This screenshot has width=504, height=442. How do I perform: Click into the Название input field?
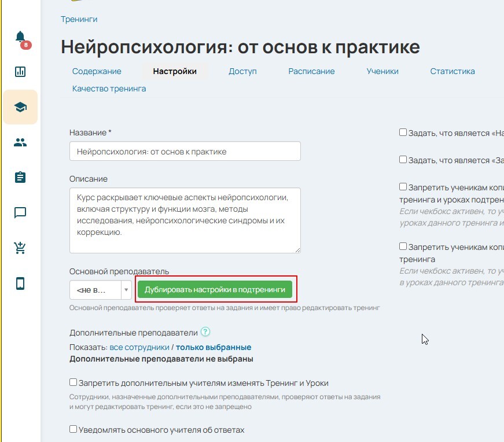pyautogui.click(x=185, y=152)
